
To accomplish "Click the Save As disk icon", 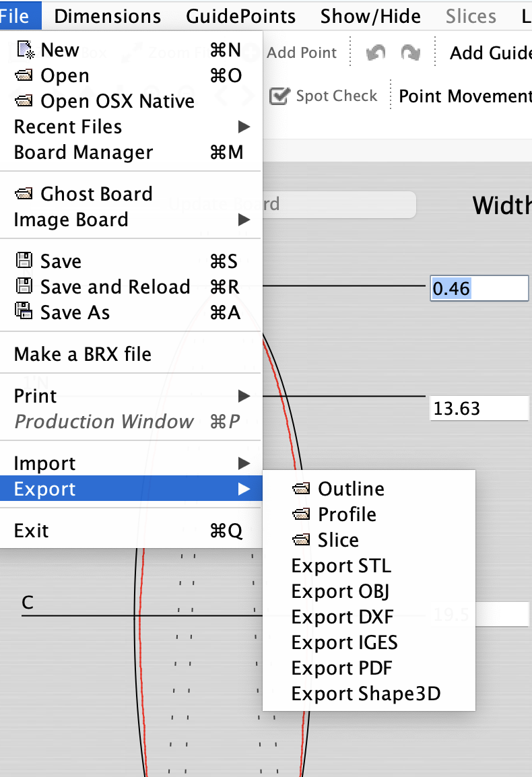I will (x=24, y=312).
